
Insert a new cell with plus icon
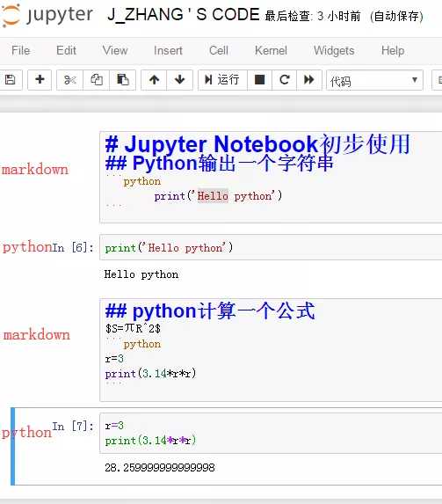click(40, 80)
